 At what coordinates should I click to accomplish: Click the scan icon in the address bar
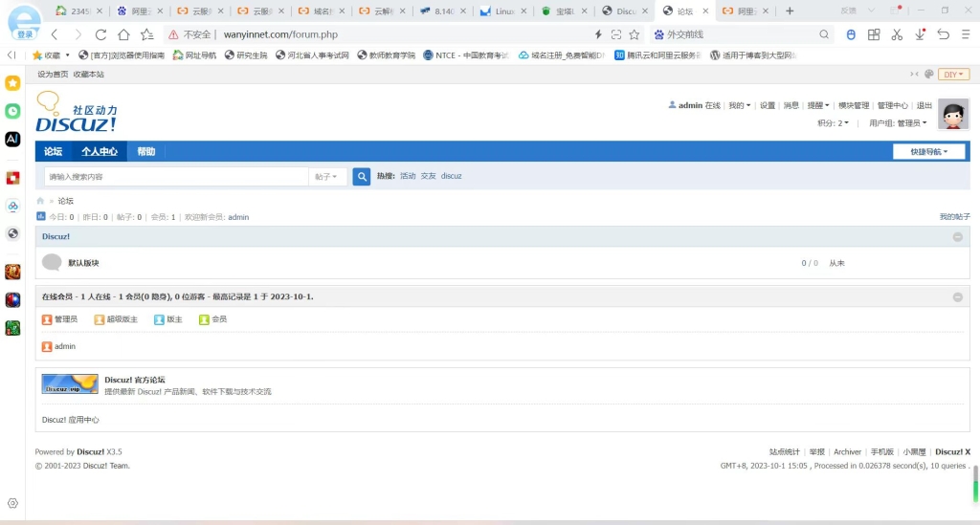pyautogui.click(x=616, y=34)
